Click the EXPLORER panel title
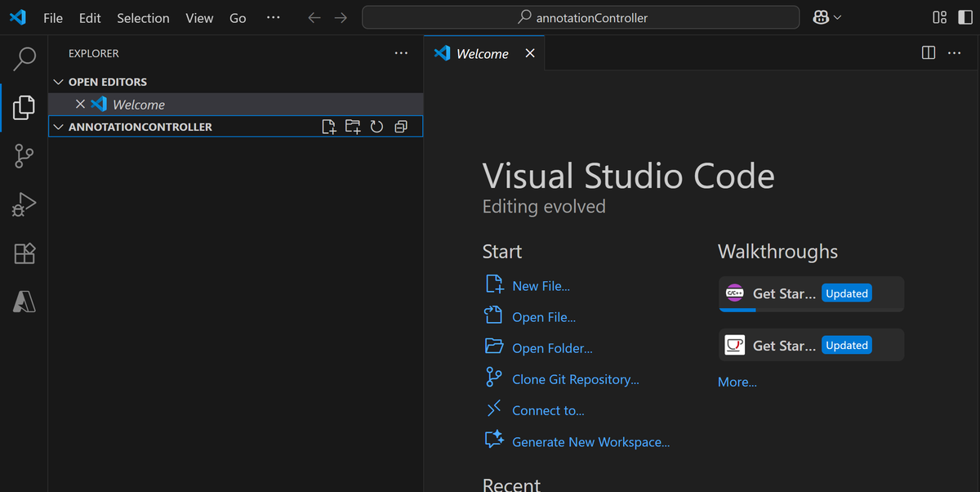This screenshot has height=492, width=980. 94,53
